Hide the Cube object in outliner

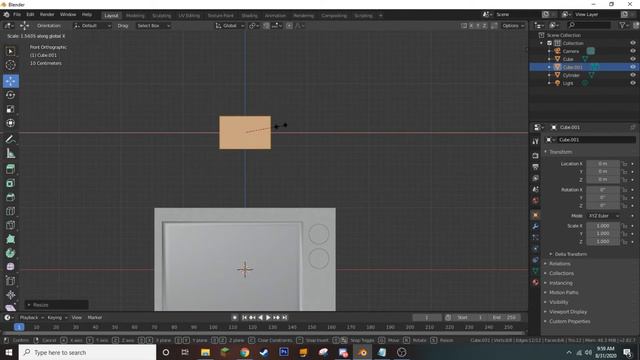[633, 59]
